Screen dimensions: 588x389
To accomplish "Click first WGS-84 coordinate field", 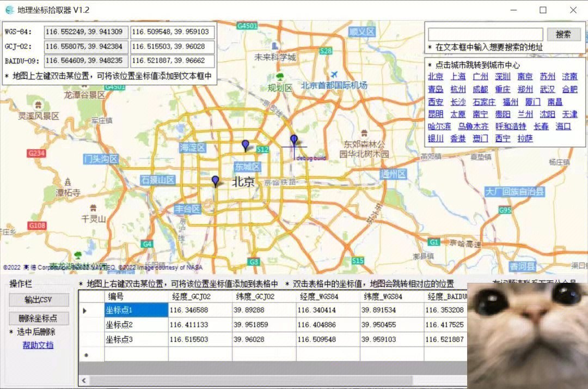I will pyautogui.click(x=86, y=32).
